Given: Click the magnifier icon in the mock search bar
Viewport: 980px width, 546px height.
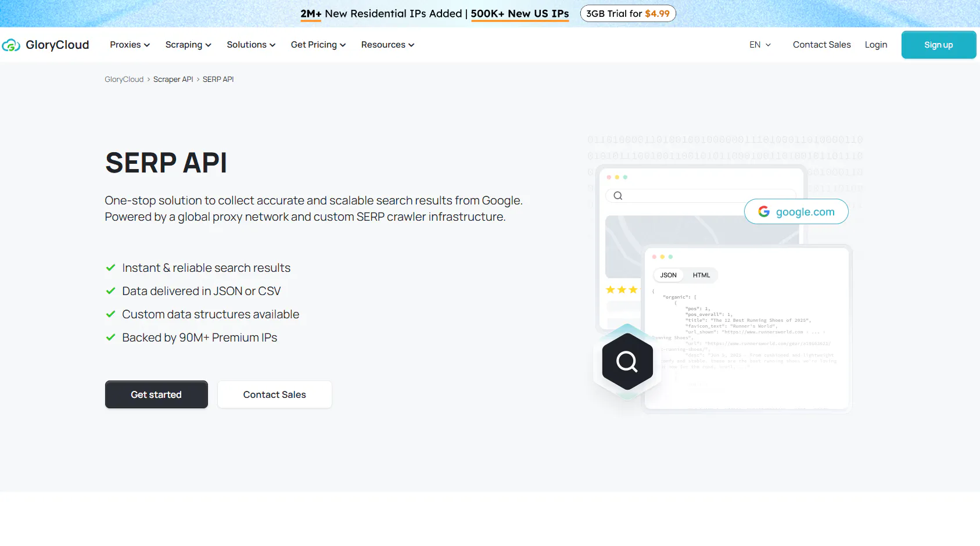Looking at the screenshot, I should (x=618, y=196).
